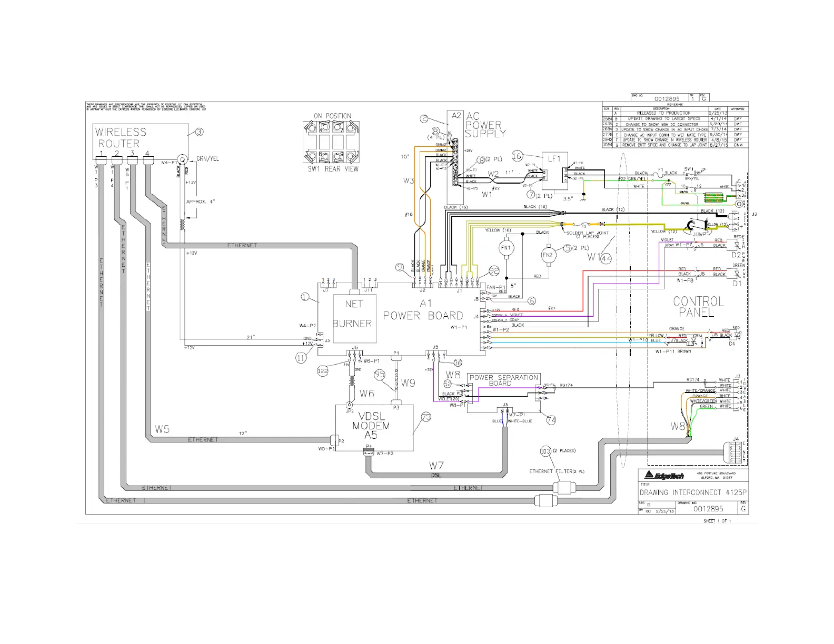
Task: Click the MILFORD, MA 01757 address line
Action: pyautogui.click(x=716, y=477)
